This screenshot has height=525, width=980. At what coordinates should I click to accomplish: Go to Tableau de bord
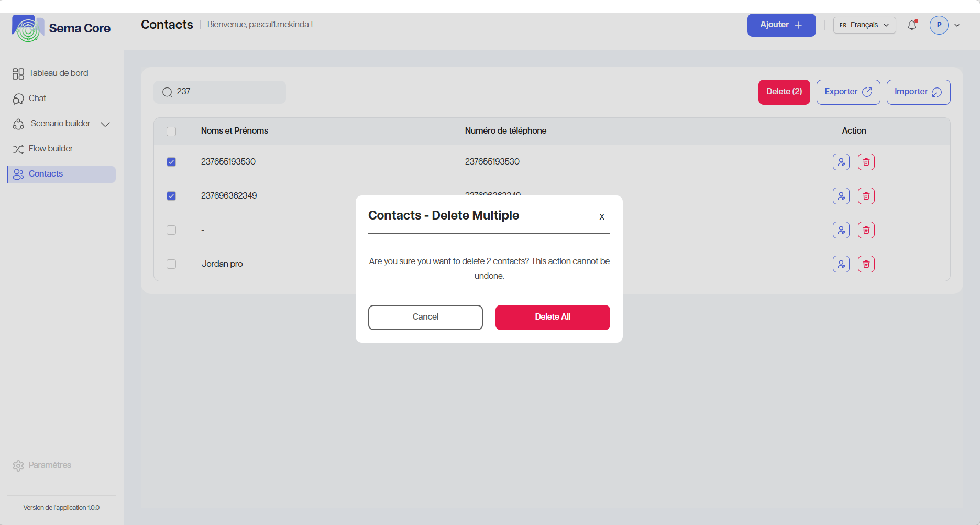point(58,73)
